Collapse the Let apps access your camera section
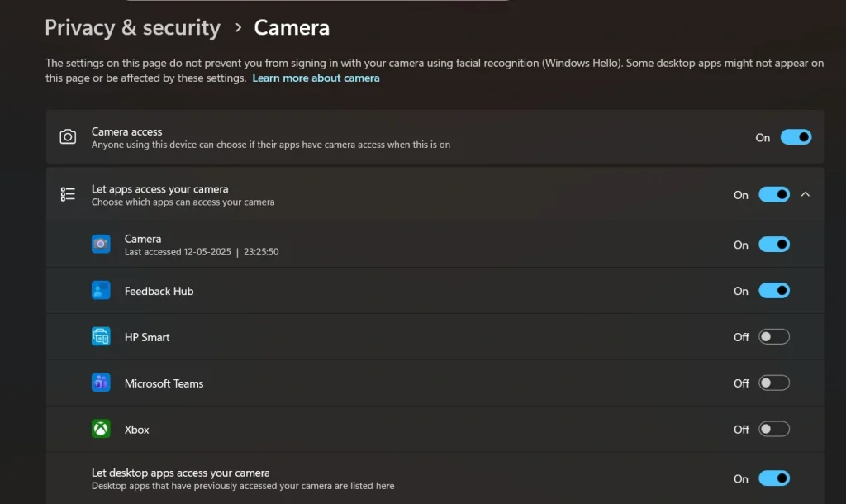The width and height of the screenshot is (846, 504). coord(806,194)
